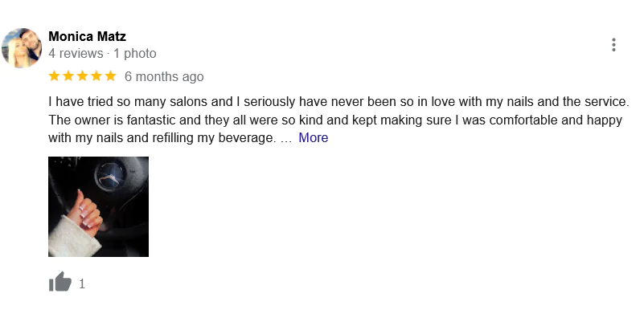Click the ellipsis before More

[285, 138]
